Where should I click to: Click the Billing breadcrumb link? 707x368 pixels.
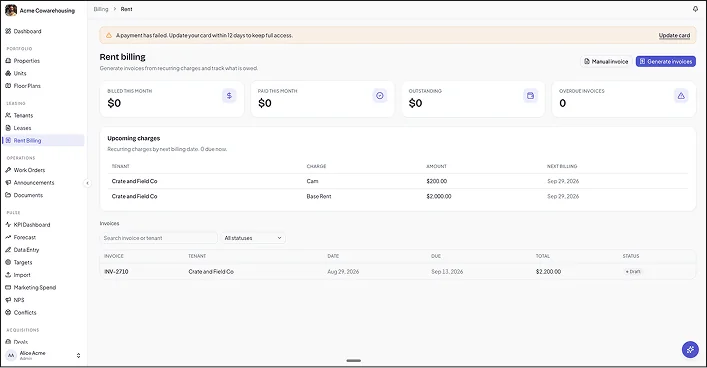coord(101,9)
